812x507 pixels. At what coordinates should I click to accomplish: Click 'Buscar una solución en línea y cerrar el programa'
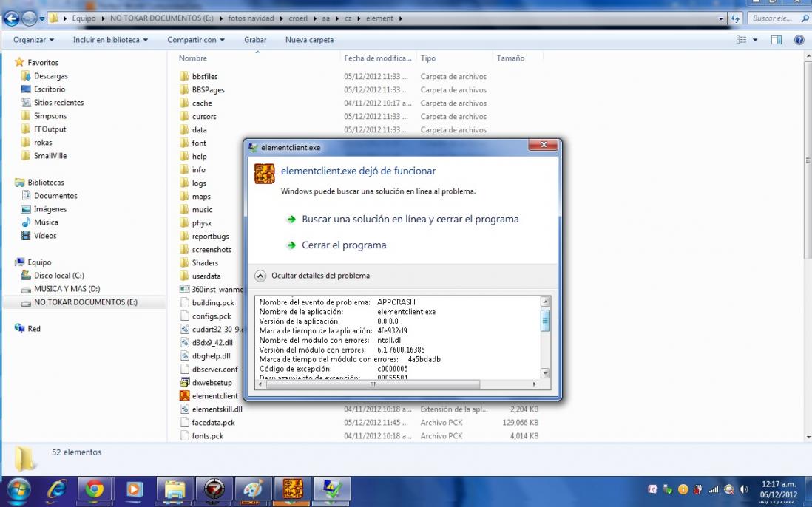[410, 219]
